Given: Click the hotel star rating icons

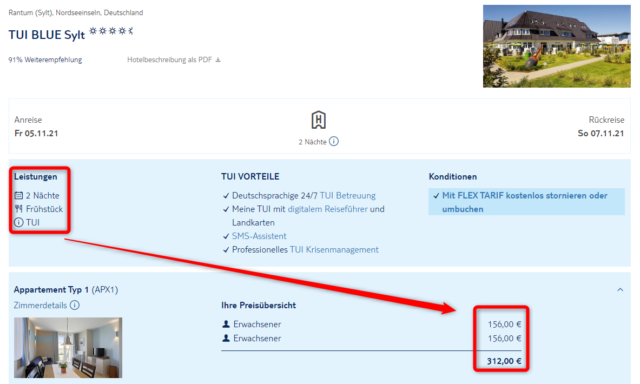Looking at the screenshot, I should click(x=111, y=31).
